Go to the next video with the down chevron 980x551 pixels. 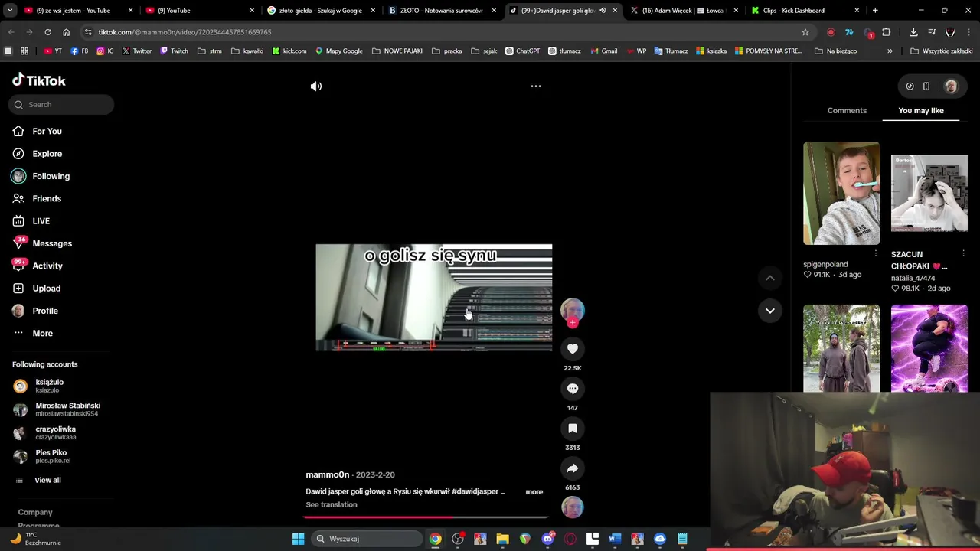coord(770,311)
